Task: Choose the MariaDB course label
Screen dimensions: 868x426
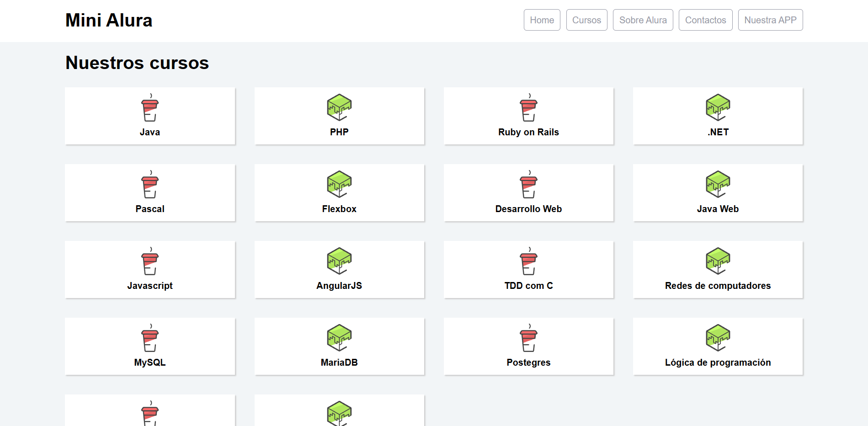Action: click(x=339, y=362)
